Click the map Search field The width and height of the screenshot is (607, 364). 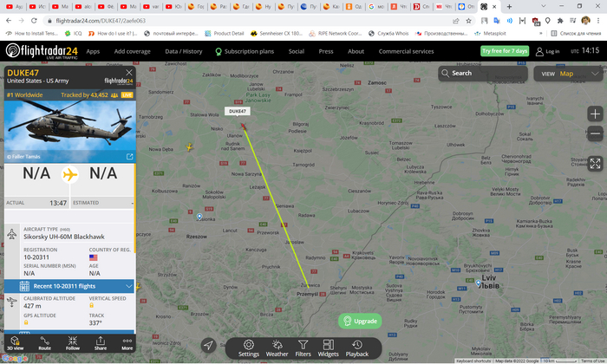(483, 74)
